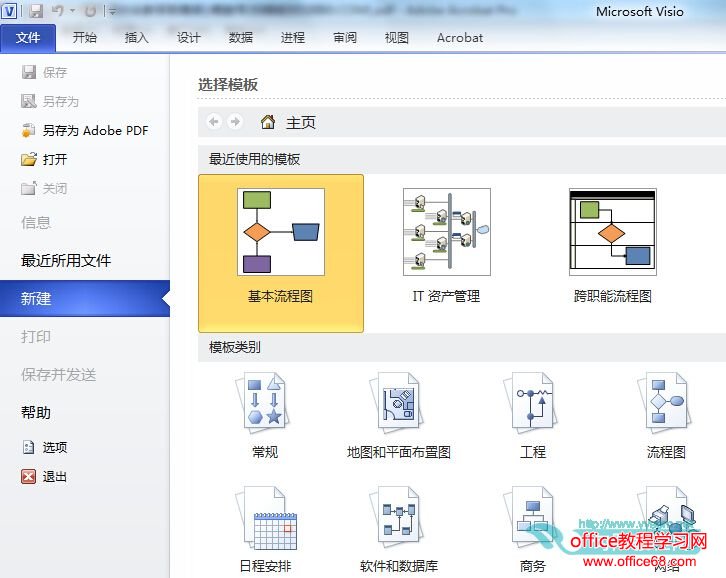Screen dimensions: 726x578
Task: Click the undo icon in quick access toolbar
Action: 57,11
